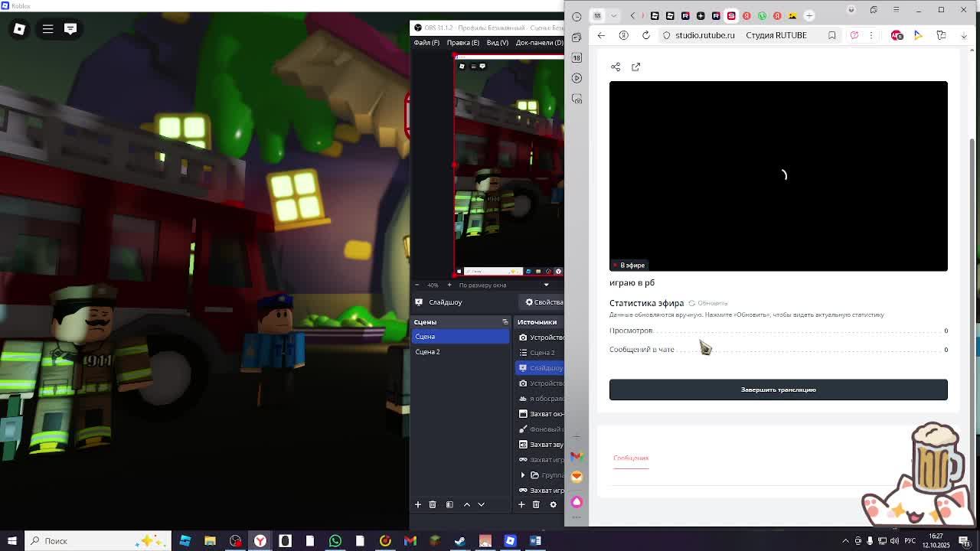Switch to the Сообщения tab

631,458
